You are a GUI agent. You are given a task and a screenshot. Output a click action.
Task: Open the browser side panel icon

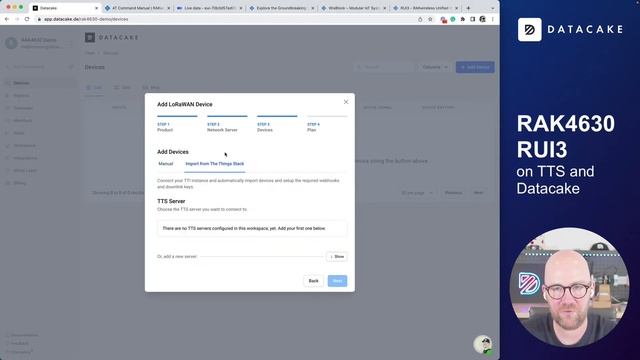(x=473, y=19)
